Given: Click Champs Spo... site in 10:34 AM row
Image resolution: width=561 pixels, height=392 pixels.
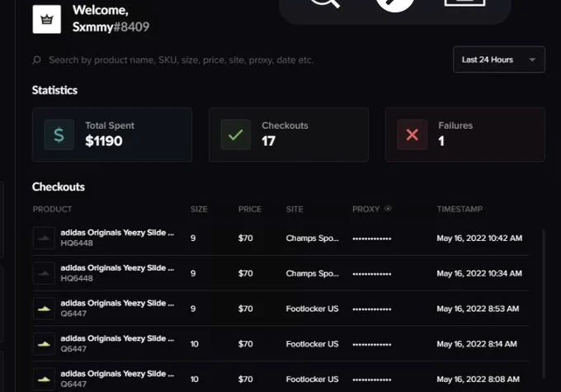Looking at the screenshot, I should click(x=313, y=273).
